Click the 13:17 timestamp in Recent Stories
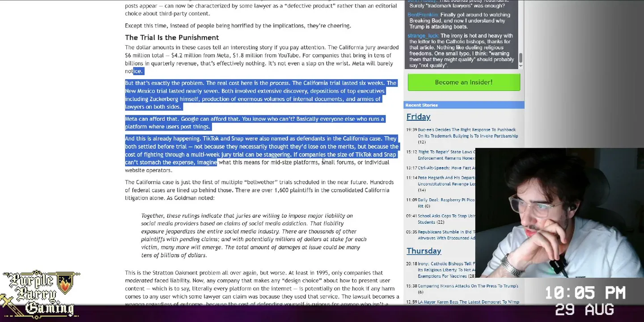Viewport: 644px width, 322px height. tap(411, 168)
